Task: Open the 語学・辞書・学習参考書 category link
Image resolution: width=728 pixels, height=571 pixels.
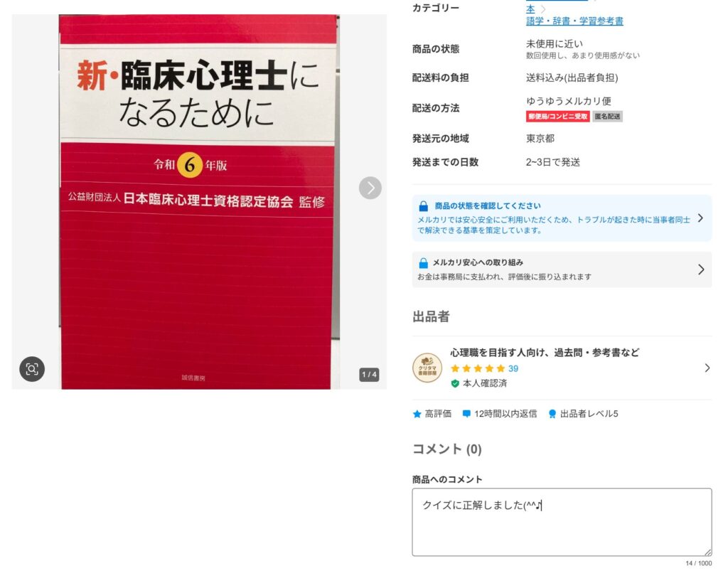Action: (x=574, y=21)
